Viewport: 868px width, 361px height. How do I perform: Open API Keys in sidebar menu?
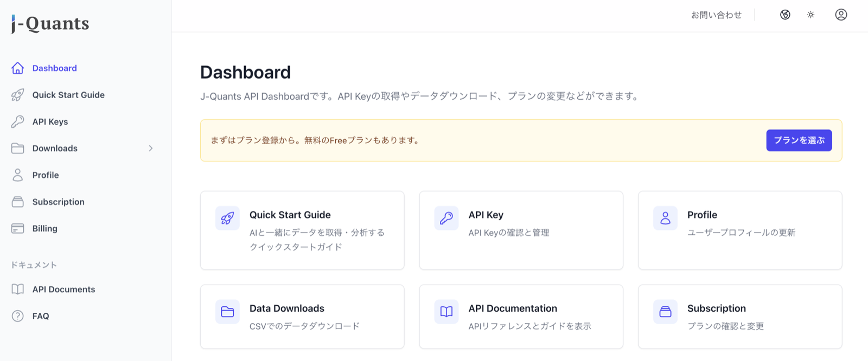(x=50, y=121)
